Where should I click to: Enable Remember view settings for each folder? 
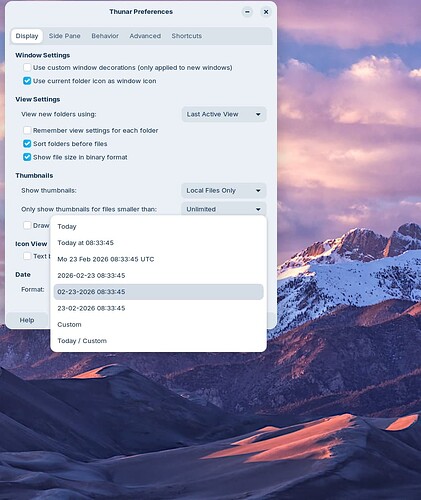pyautogui.click(x=27, y=130)
